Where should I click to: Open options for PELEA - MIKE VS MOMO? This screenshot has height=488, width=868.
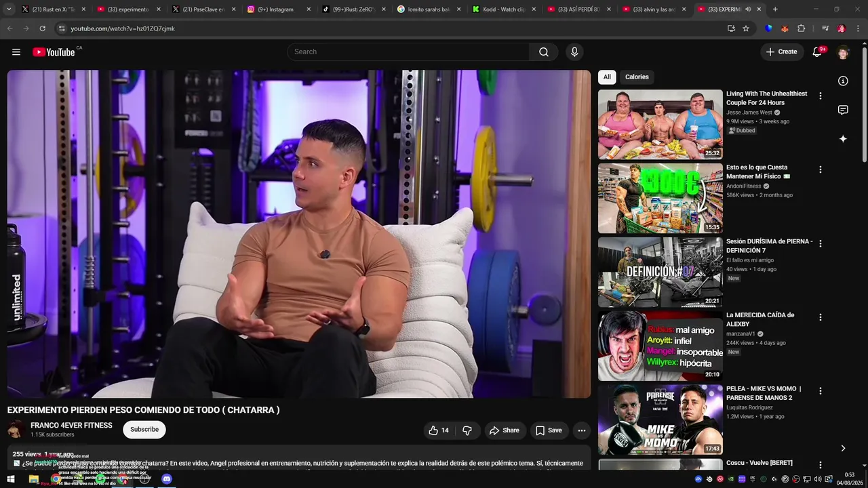point(820,391)
